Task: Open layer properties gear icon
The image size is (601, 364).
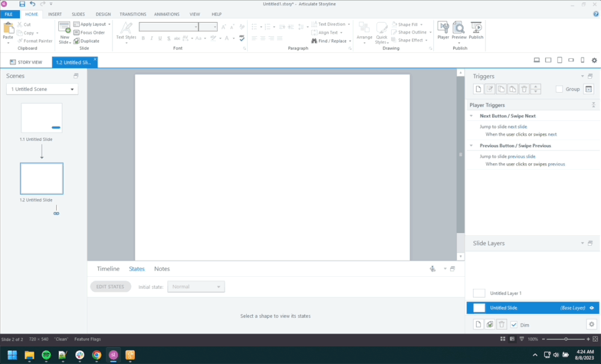Action: coord(591,324)
